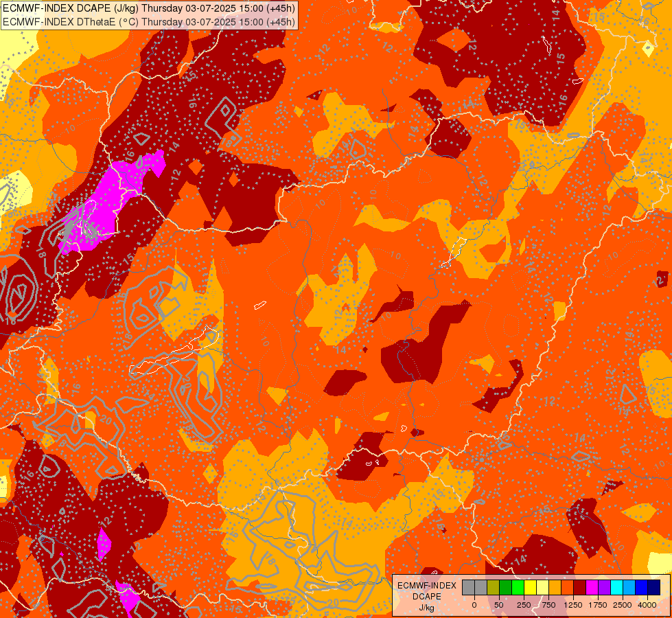Click the gray legend swatch for values below 0

pyautogui.click(x=468, y=587)
